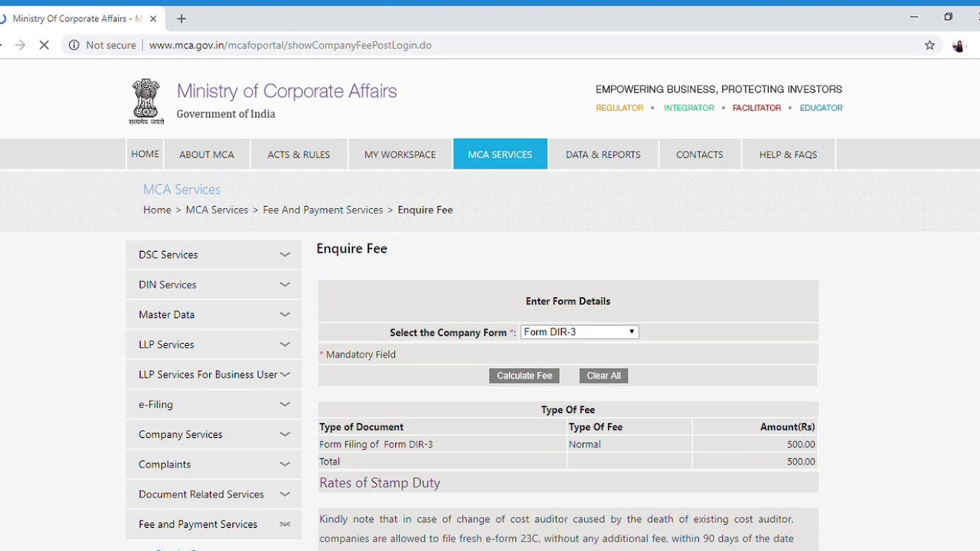Image resolution: width=980 pixels, height=551 pixels.
Task: Open the ACTS & RULES menu
Action: point(299,154)
